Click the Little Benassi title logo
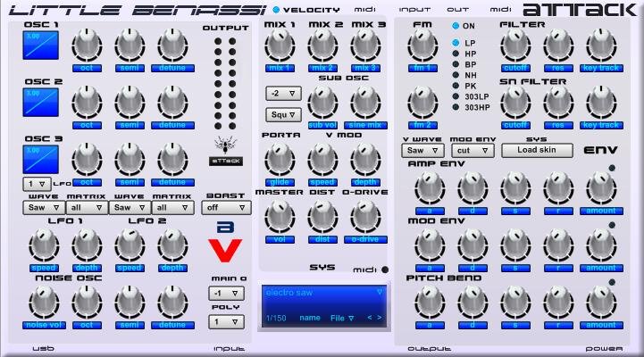644x357 pixels. pos(132,10)
